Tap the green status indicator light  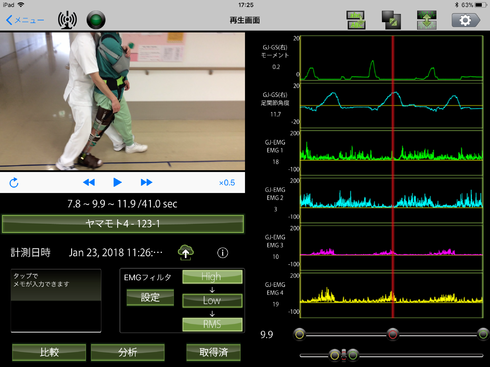tap(96, 20)
